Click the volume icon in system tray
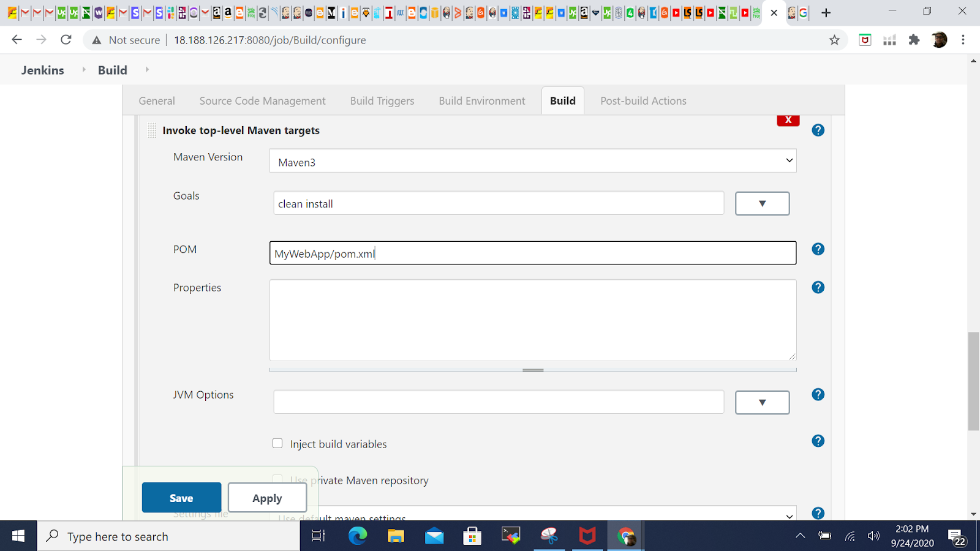This screenshot has height=551, width=980. coord(873,536)
